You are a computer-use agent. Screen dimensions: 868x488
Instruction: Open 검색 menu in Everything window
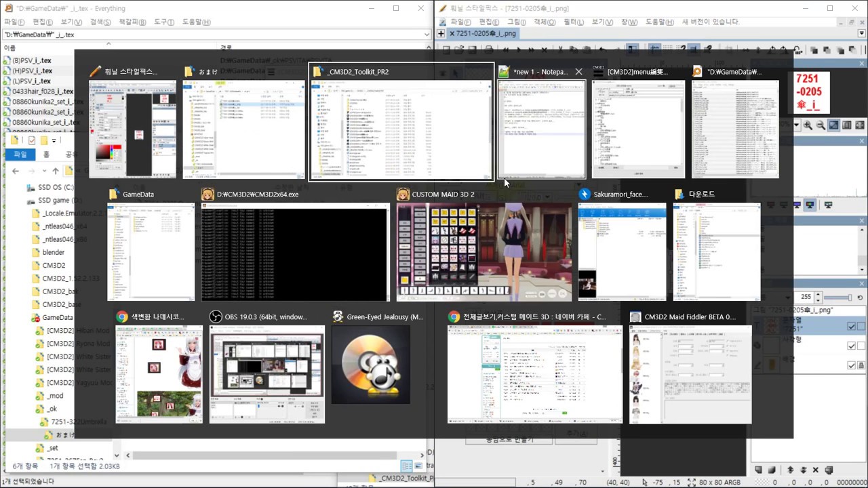100,22
